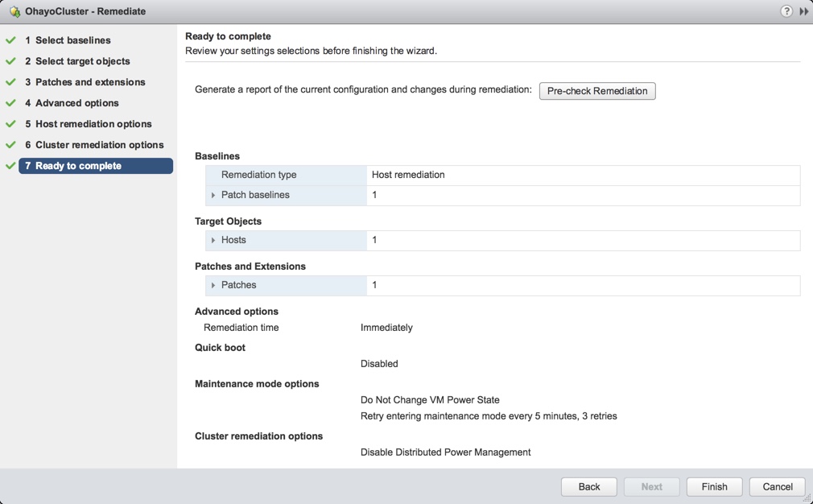The image size is (813, 504).
Task: Open step 2 Select target objects
Action: click(x=82, y=61)
